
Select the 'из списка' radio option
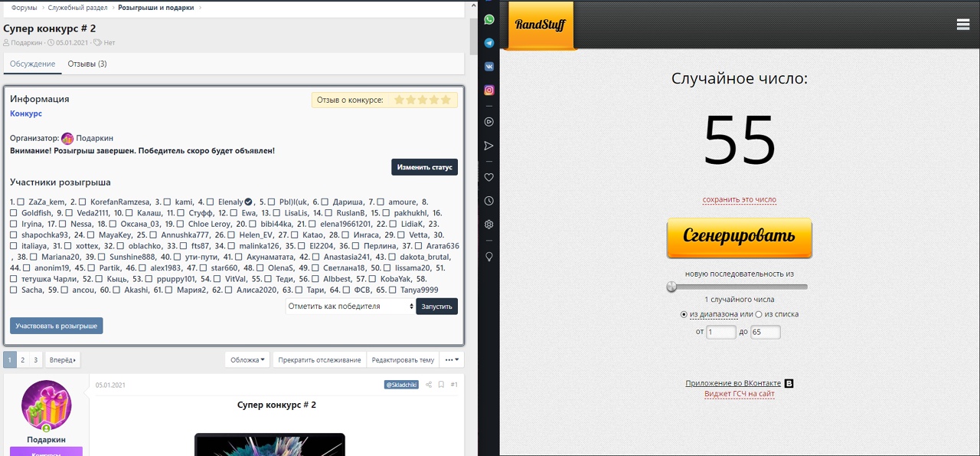[x=759, y=314]
